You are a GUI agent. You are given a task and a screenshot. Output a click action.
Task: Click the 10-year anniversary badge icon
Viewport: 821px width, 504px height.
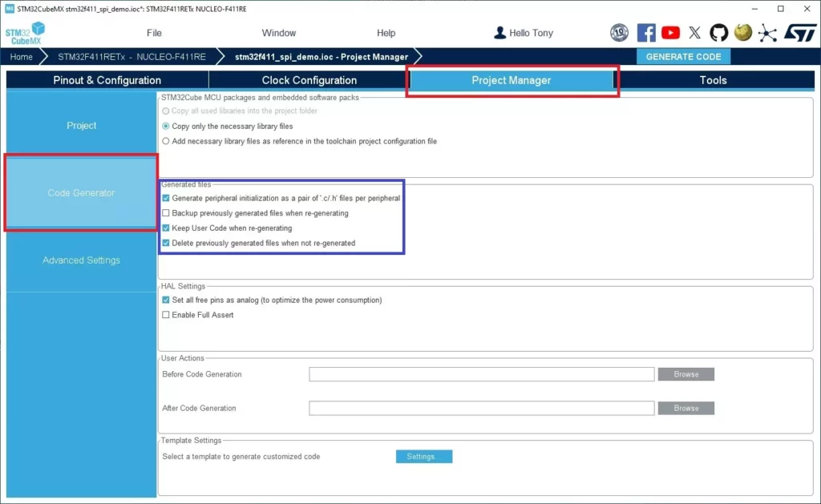[620, 33]
